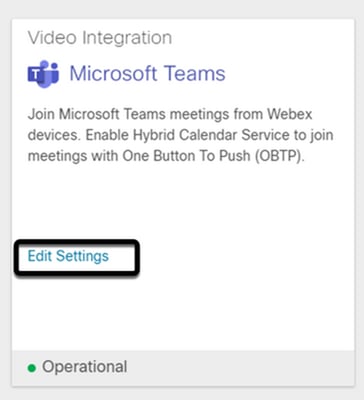Click the words Hybrid Calendar Service
Screen dimensions: 364x400
click(x=211, y=135)
